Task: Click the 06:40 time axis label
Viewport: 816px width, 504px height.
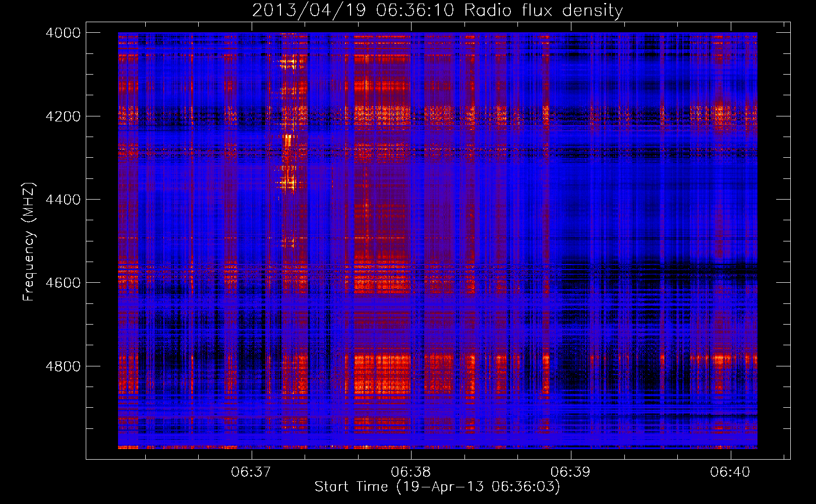Action: 730,472
